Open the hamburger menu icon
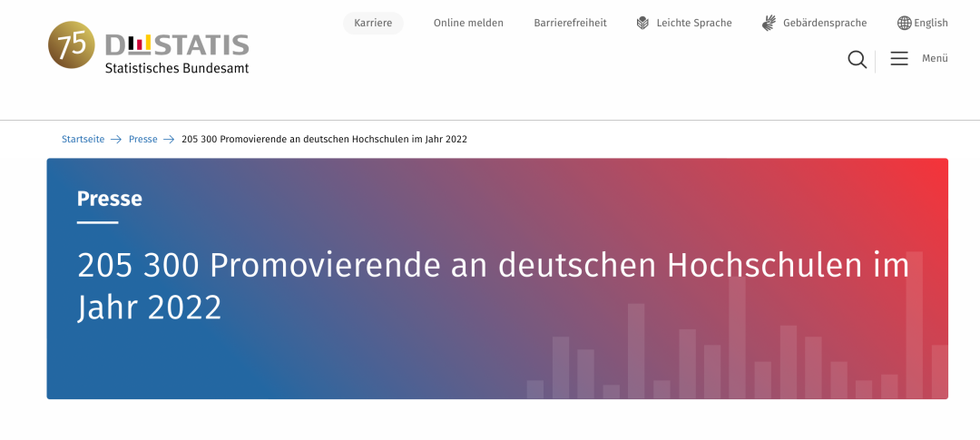 tap(899, 59)
